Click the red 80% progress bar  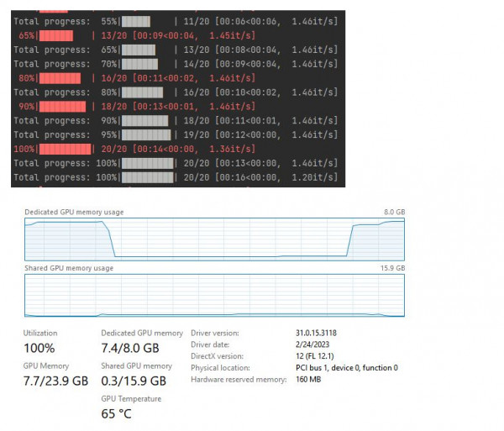[60, 78]
